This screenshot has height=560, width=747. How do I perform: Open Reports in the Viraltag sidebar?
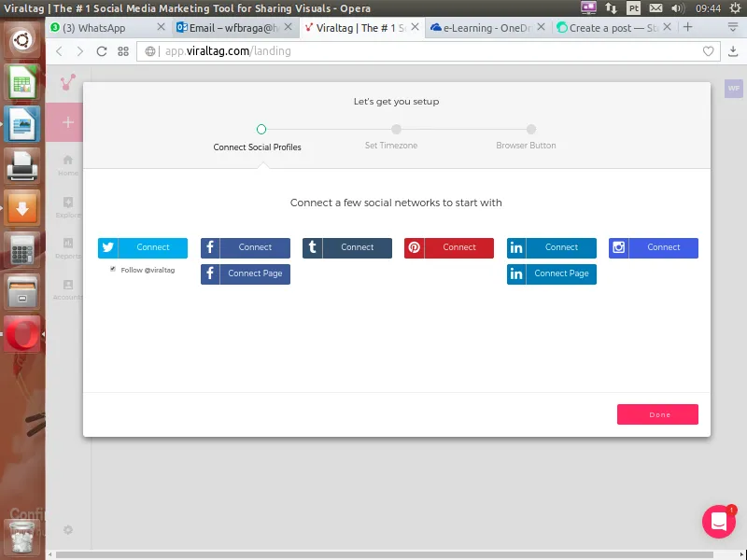68,248
